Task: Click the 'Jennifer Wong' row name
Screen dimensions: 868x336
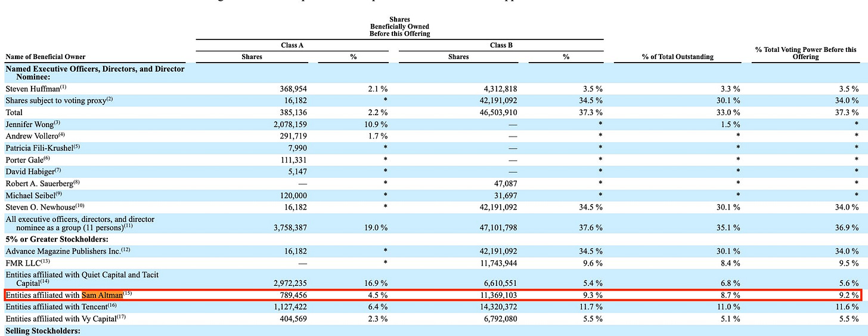Action: [x=33, y=124]
